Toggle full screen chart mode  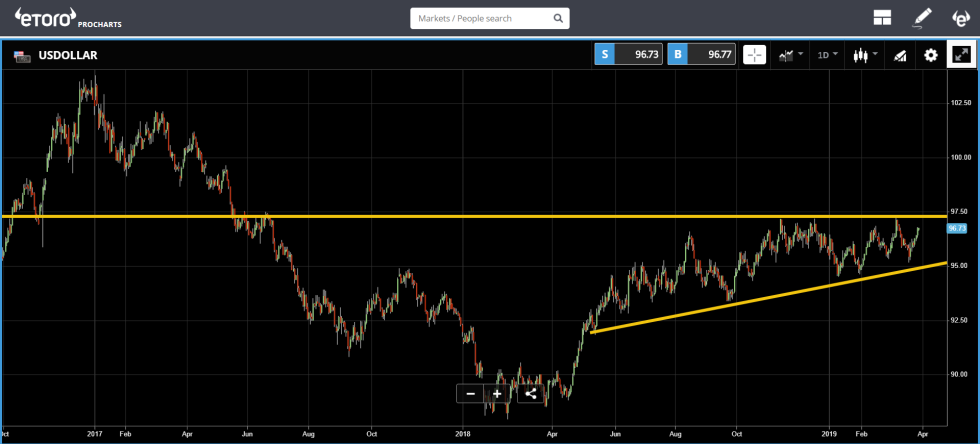(x=961, y=55)
